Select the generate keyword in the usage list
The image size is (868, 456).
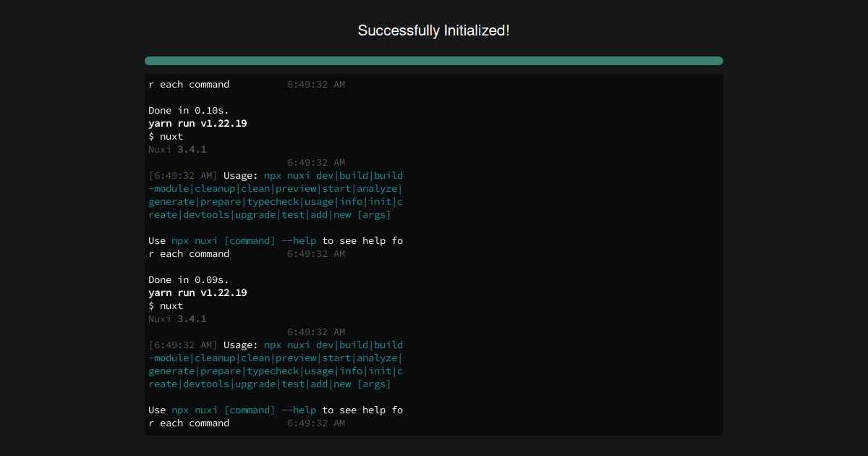(x=171, y=201)
